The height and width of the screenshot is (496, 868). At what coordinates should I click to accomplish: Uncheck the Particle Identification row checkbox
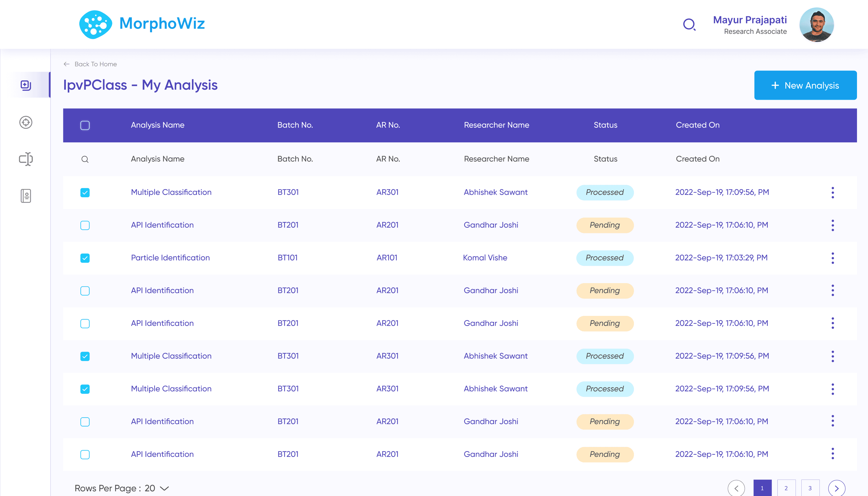tap(85, 258)
